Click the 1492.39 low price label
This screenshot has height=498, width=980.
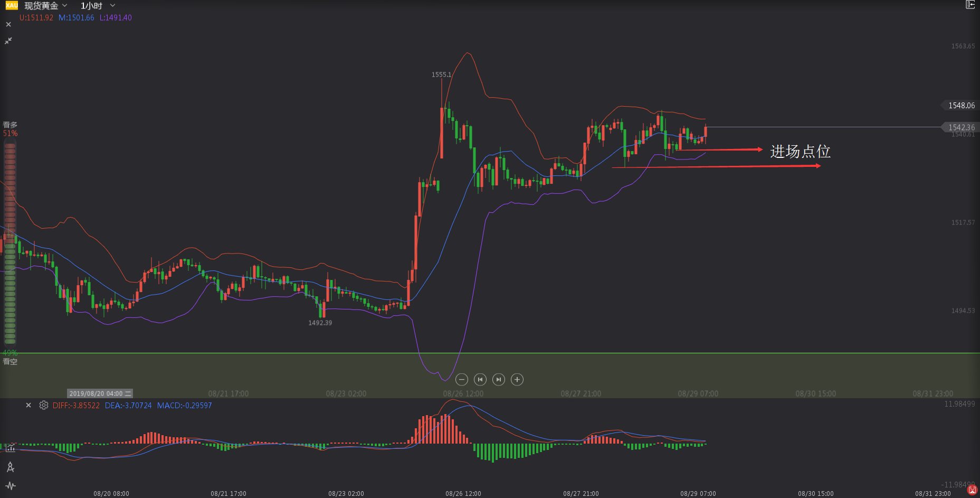[320, 323]
